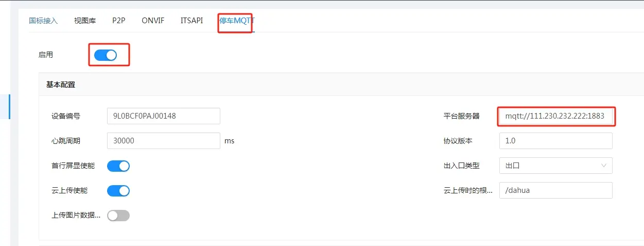Click the truncated 上传图片数据 label
The width and height of the screenshot is (644, 246).
click(x=76, y=216)
